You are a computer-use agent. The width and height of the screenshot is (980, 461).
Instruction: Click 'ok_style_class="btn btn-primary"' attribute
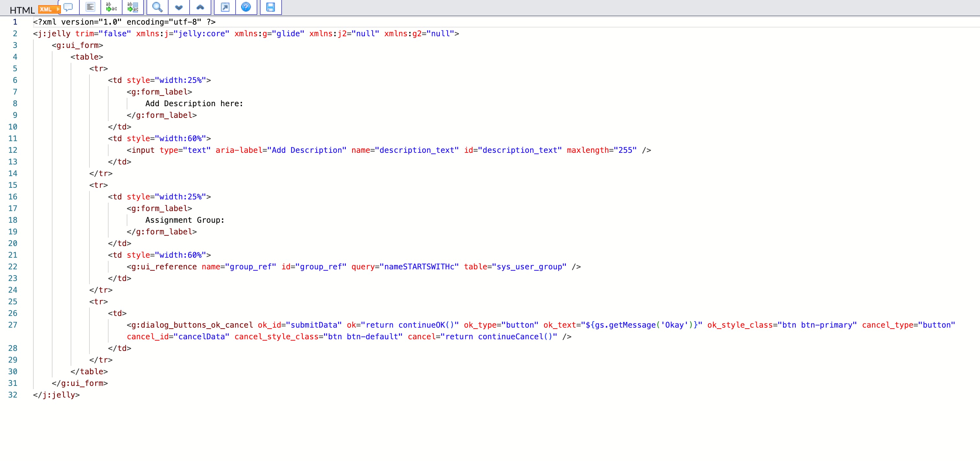782,325
